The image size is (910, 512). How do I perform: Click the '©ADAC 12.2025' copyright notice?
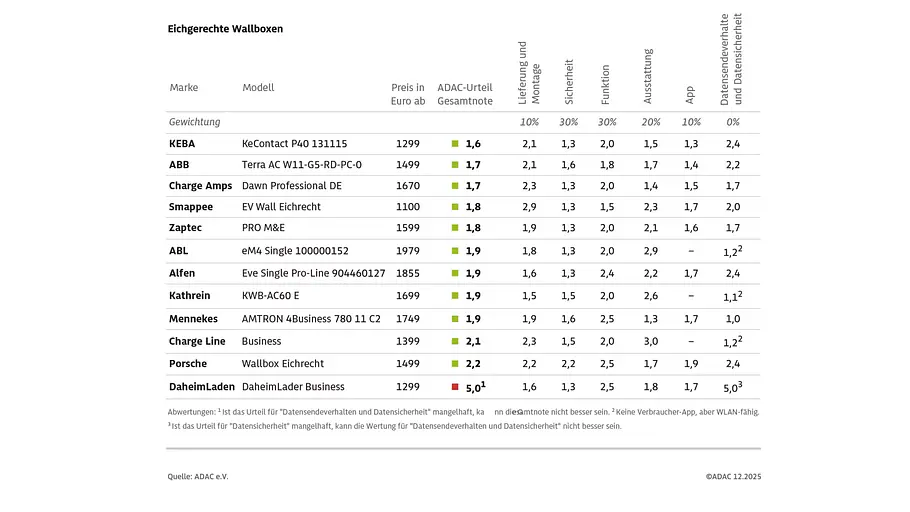pos(733,477)
